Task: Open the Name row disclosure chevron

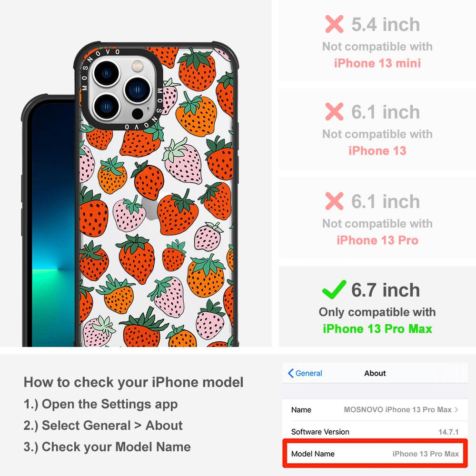Action: [456, 409]
